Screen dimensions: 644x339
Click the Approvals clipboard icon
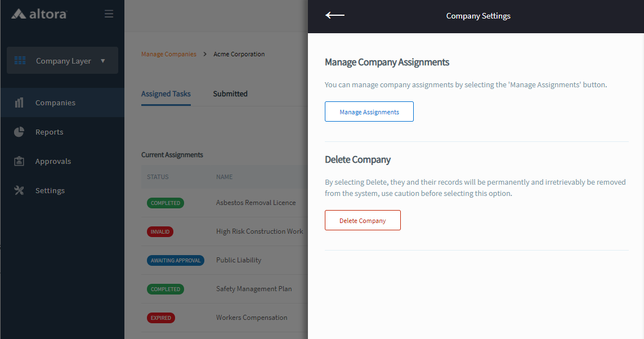pos(19,161)
